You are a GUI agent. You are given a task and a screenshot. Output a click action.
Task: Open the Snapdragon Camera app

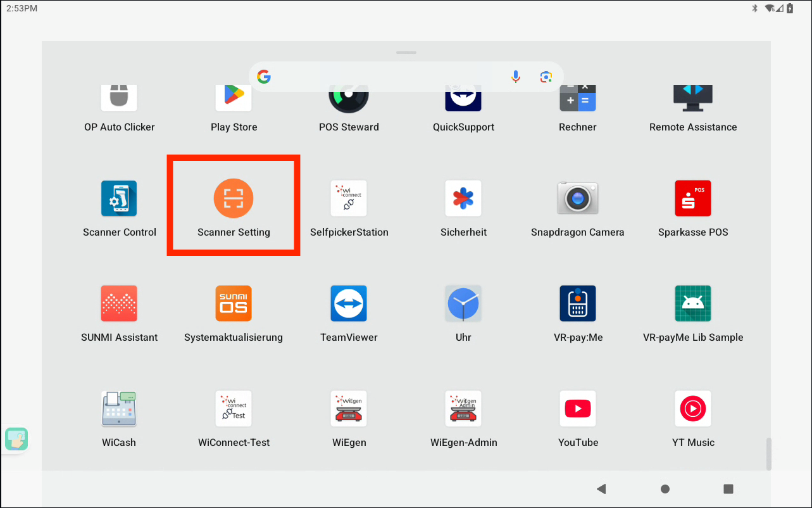(578, 198)
